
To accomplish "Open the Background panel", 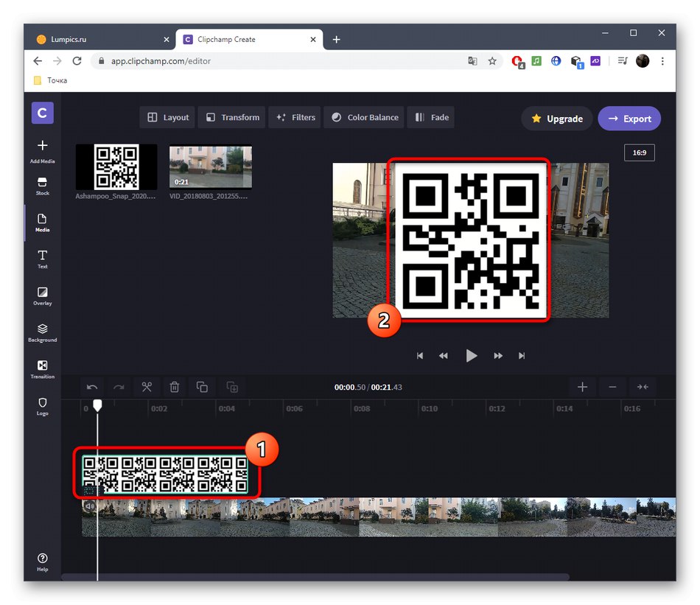I will pyautogui.click(x=43, y=332).
